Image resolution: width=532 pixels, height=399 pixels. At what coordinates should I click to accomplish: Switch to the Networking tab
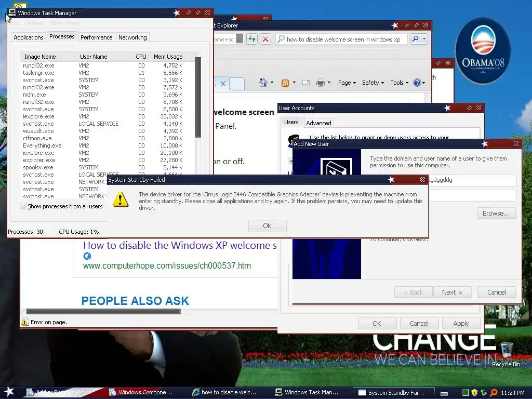132,37
